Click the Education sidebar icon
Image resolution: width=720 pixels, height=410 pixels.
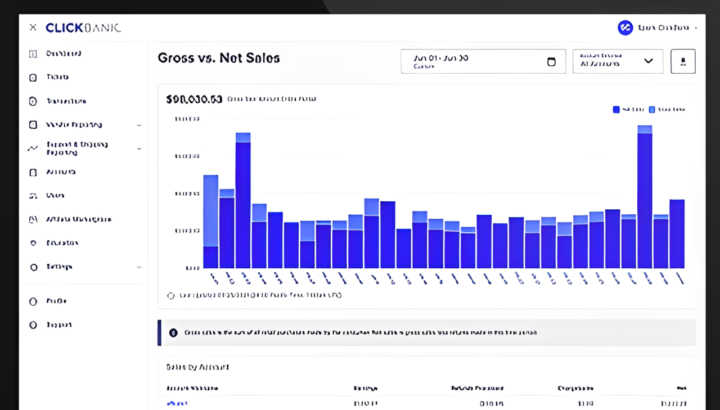coord(33,243)
